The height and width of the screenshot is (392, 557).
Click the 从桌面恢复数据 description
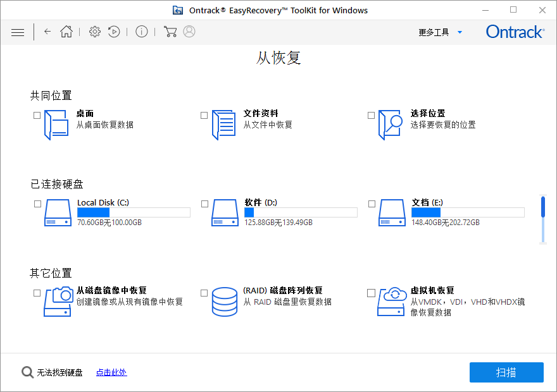tap(105, 125)
